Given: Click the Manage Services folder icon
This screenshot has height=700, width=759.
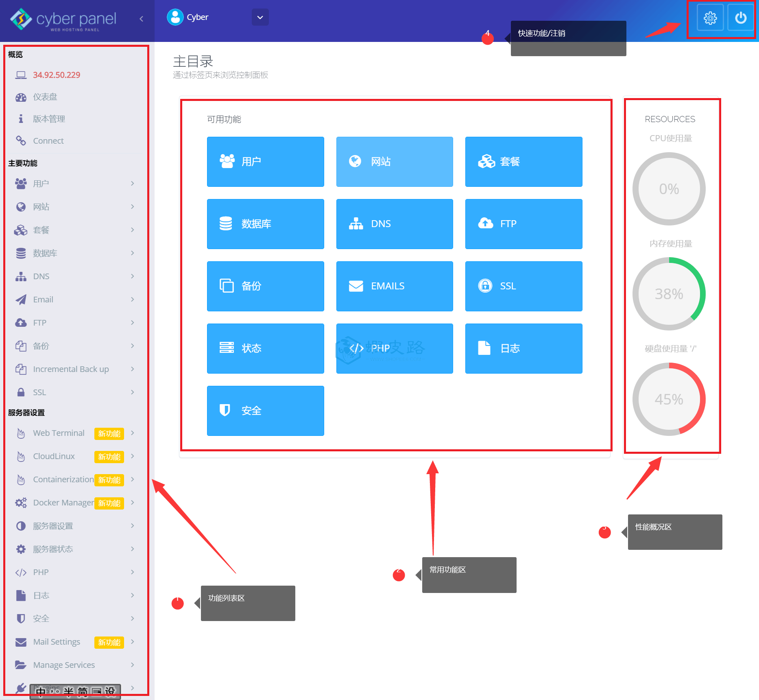Looking at the screenshot, I should pyautogui.click(x=21, y=665).
